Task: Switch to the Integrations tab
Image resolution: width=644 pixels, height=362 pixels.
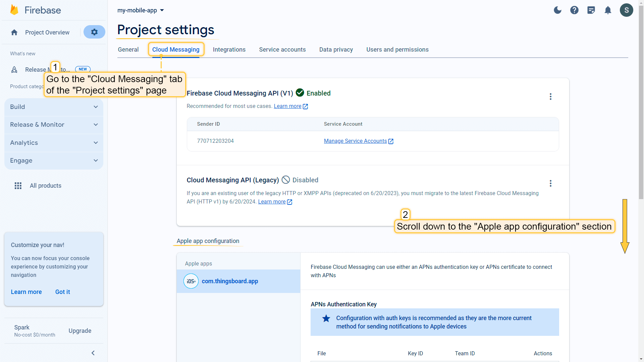Action: [229, 50]
